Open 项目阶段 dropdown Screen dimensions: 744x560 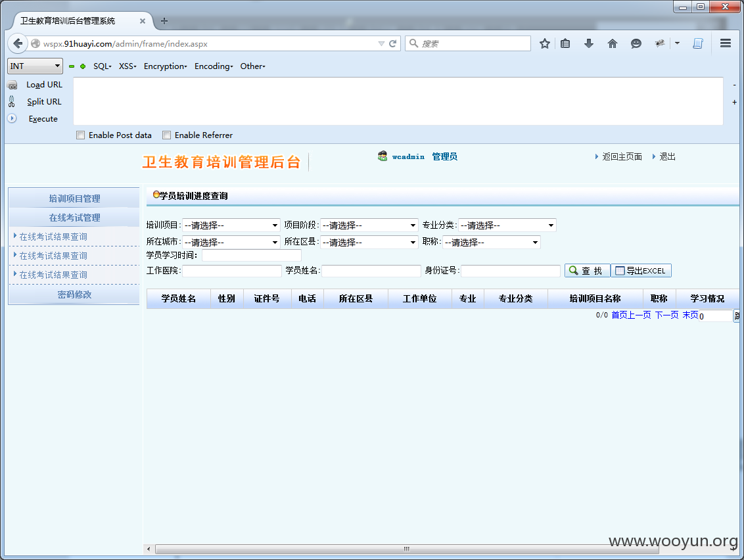(x=369, y=225)
